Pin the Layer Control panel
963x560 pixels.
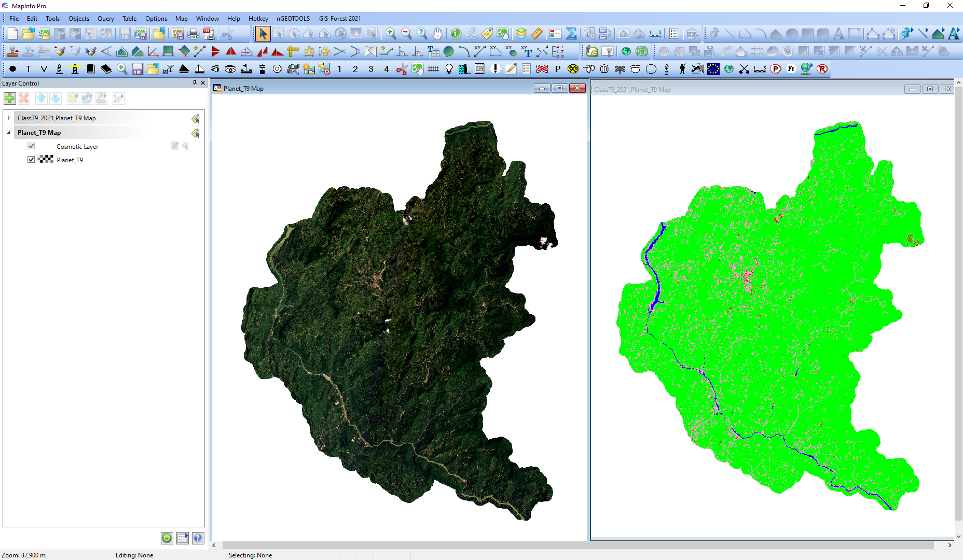195,83
